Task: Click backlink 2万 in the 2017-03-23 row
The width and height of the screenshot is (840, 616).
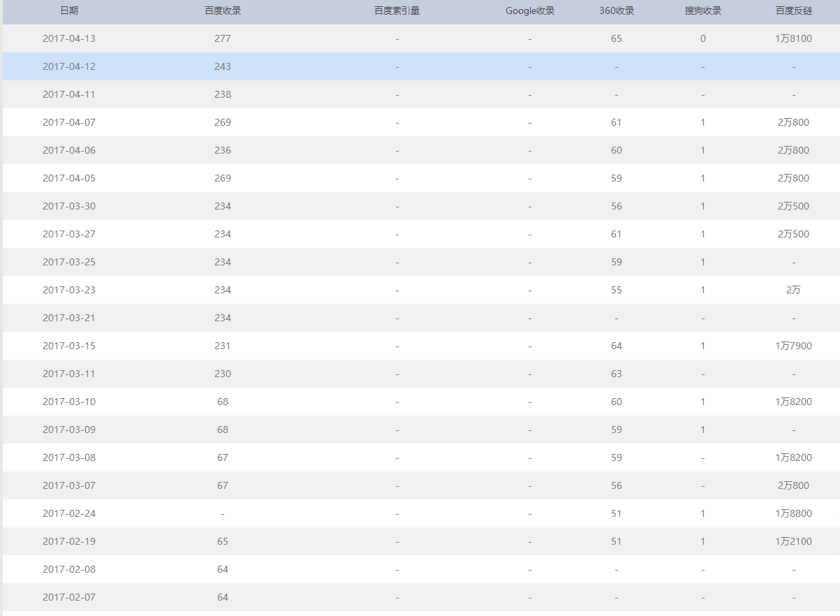Action: [x=794, y=290]
